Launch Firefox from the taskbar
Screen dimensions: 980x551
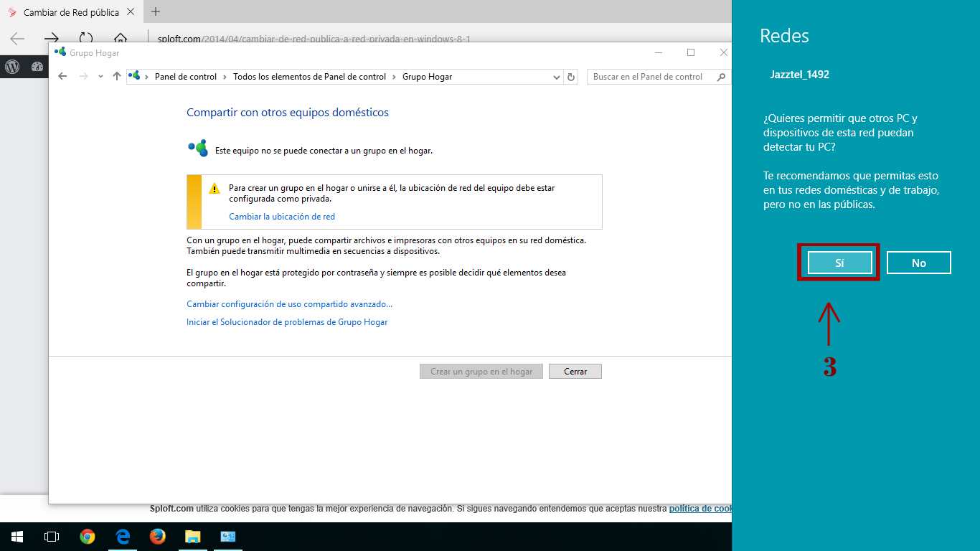(x=157, y=537)
